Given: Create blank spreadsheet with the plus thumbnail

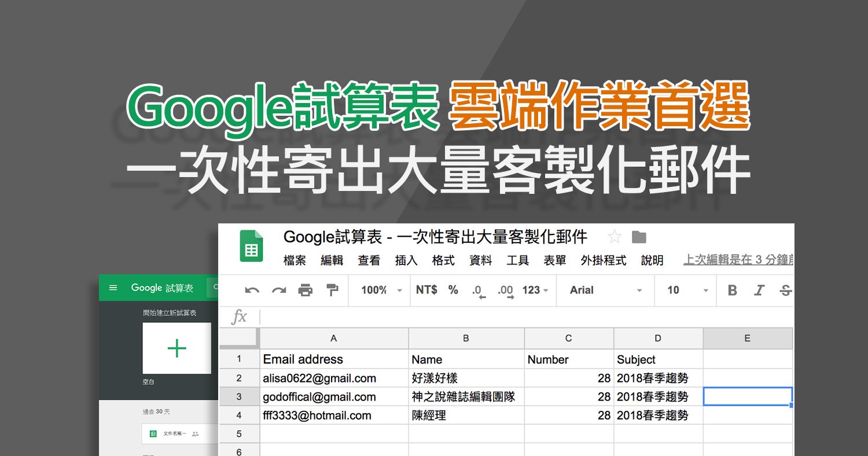Looking at the screenshot, I should coord(176,348).
